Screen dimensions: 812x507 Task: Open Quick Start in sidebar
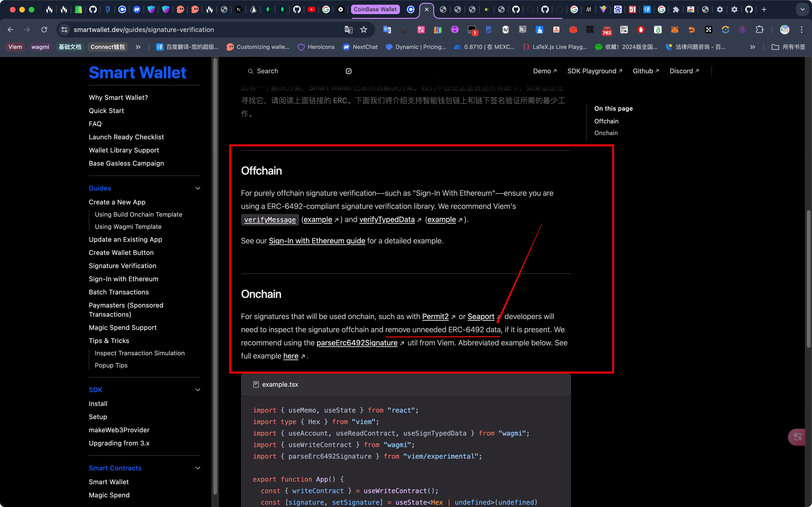[106, 111]
